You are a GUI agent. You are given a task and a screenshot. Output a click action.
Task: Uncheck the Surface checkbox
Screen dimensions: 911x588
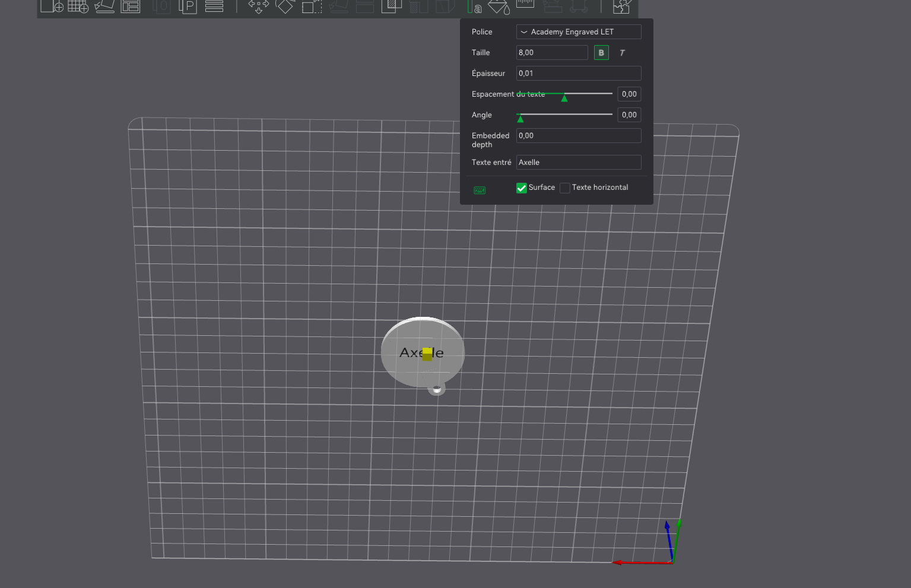coord(522,188)
